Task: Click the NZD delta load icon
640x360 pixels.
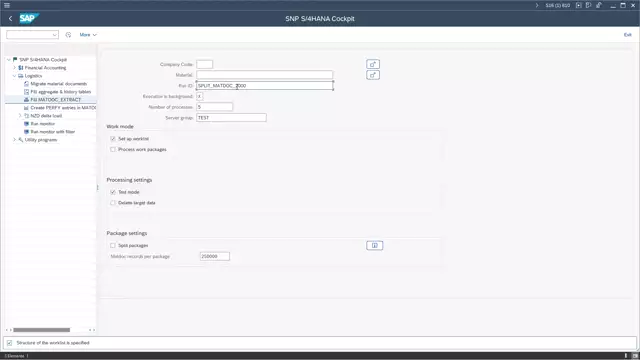Action: point(27,116)
